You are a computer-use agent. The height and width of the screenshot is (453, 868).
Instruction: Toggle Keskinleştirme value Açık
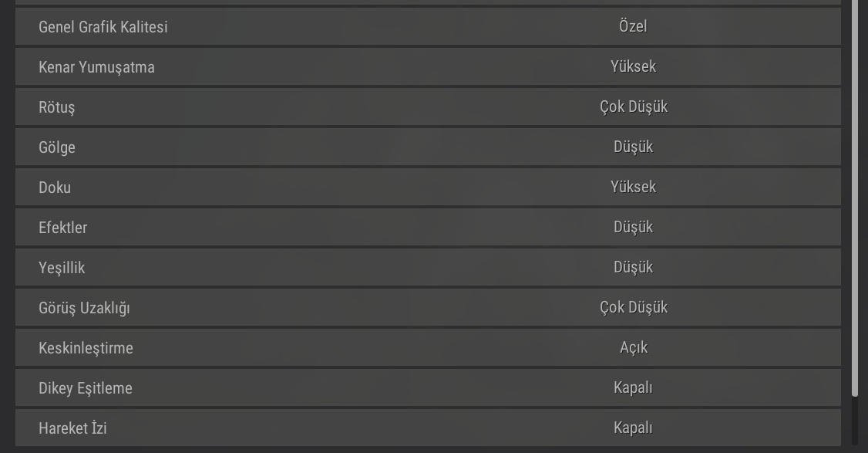633,347
